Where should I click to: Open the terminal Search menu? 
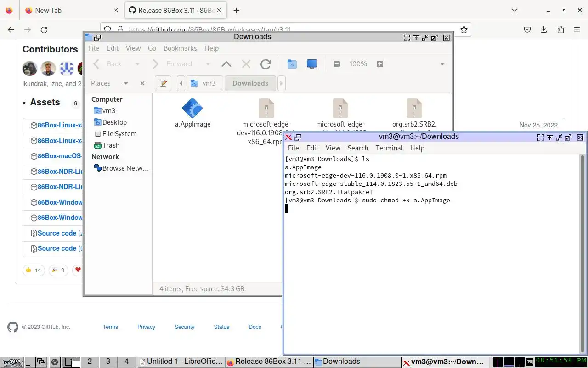point(358,148)
